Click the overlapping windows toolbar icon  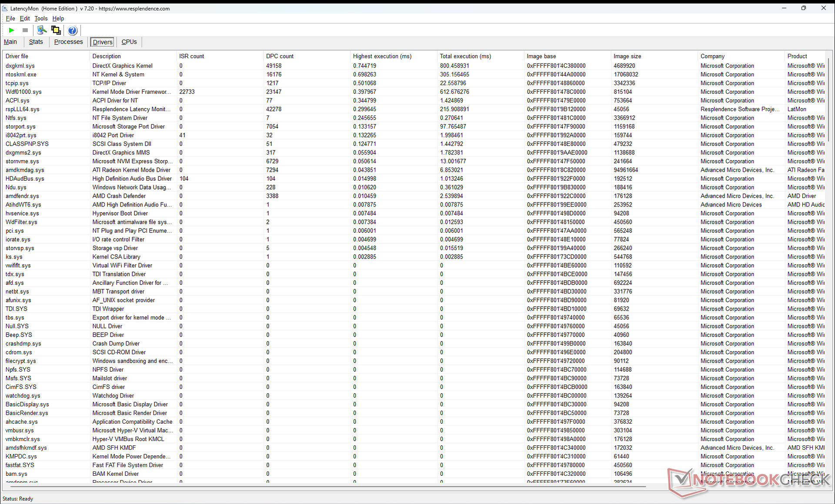[56, 30]
